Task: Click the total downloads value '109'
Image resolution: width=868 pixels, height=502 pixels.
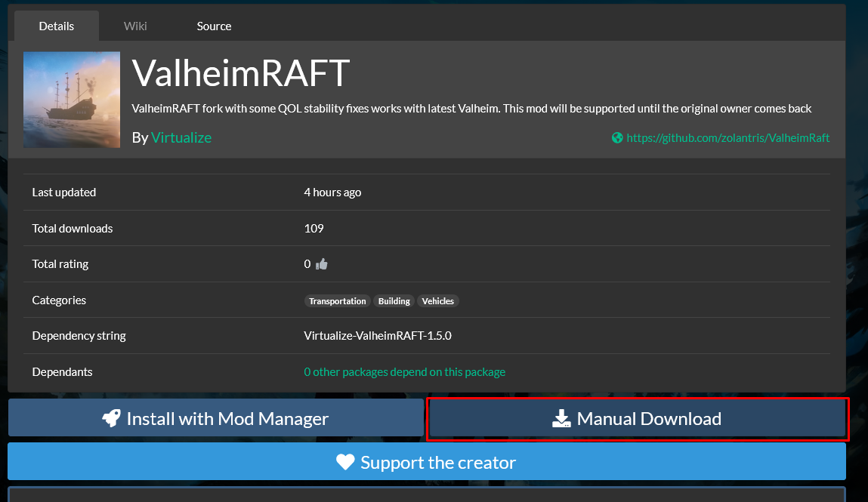Action: coord(314,228)
